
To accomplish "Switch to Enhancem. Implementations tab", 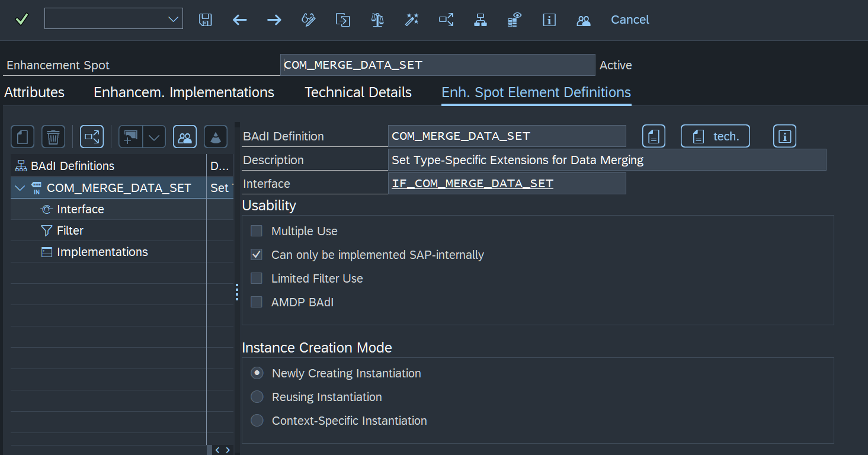I will [x=184, y=92].
